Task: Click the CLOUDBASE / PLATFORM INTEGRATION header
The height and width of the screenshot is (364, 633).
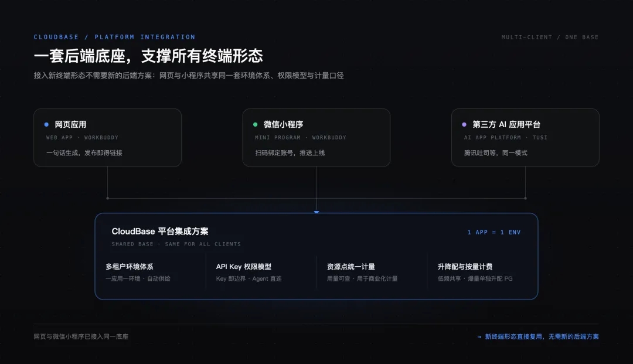Action: coord(114,37)
